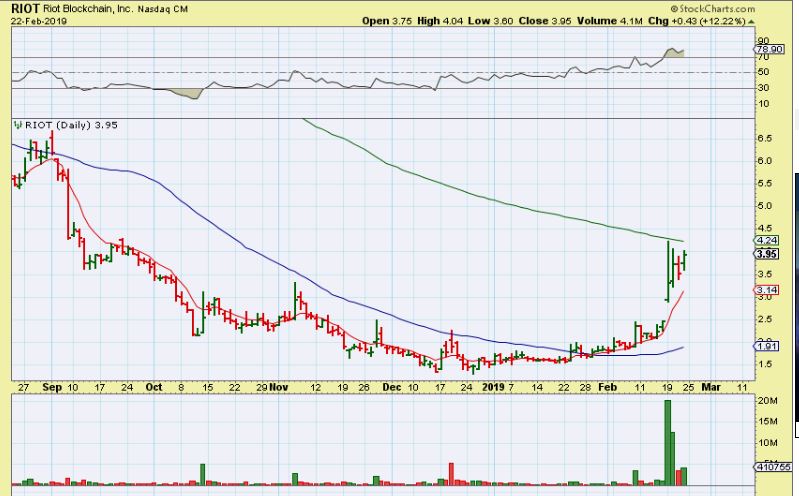Select the 2019 year marker on time axis
This screenshot has width=799, height=496.
[495, 385]
